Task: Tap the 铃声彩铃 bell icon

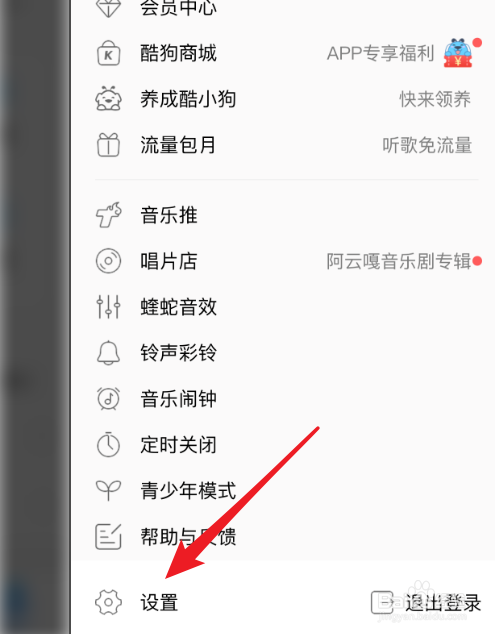Action: point(108,353)
